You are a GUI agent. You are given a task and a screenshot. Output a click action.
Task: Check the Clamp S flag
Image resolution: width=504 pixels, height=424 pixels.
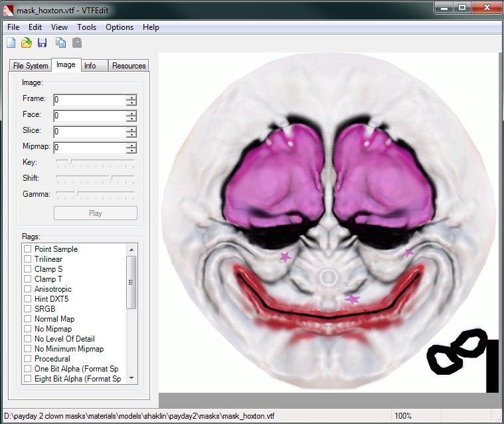coord(28,269)
